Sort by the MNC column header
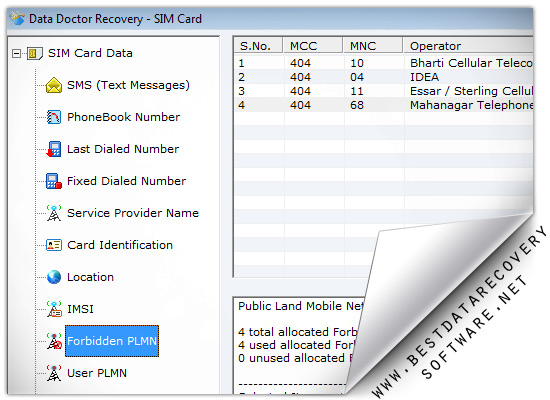This screenshot has height=400, width=550. point(373,46)
